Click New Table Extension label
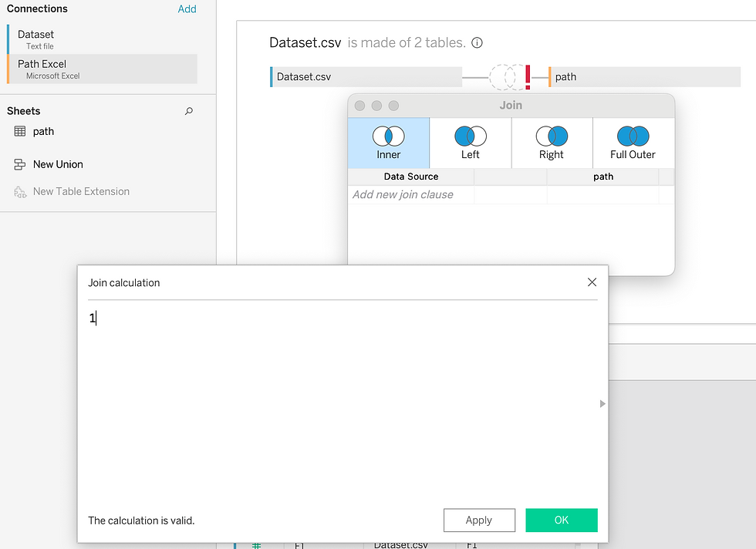Screen dimensions: 756x549 click(81, 191)
